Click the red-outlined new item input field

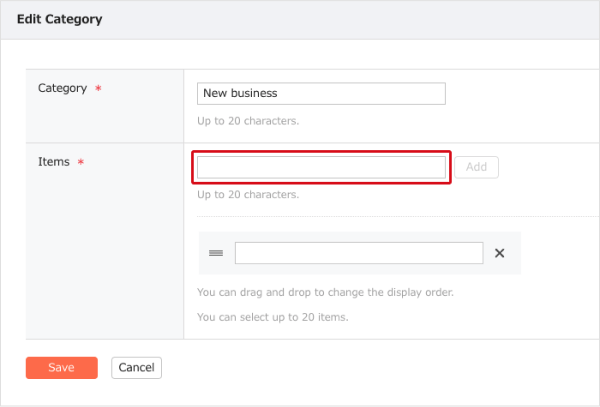click(x=321, y=167)
